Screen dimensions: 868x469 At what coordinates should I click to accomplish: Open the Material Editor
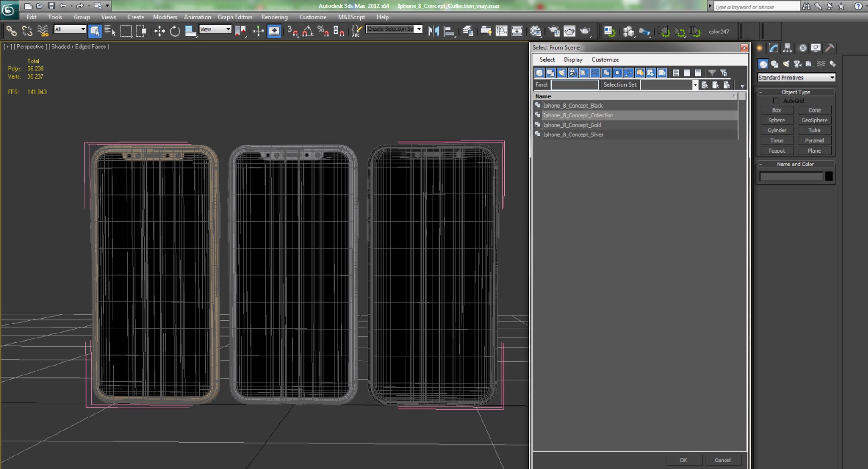[x=536, y=31]
